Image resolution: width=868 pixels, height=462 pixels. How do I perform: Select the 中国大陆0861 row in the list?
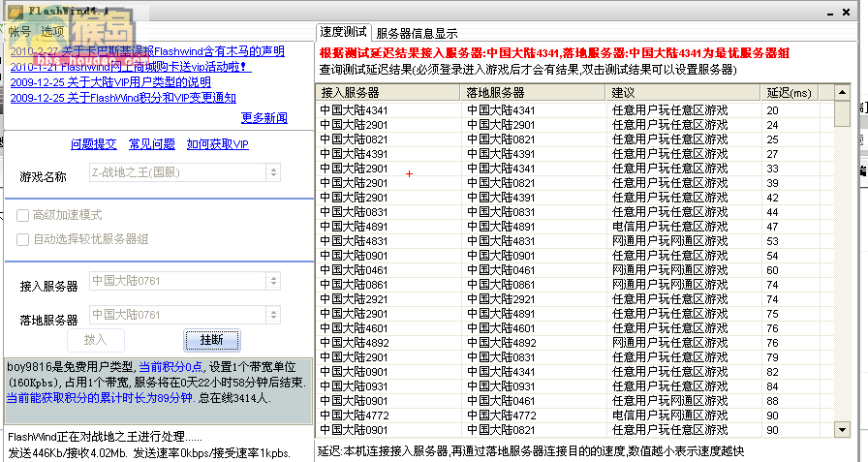574,285
